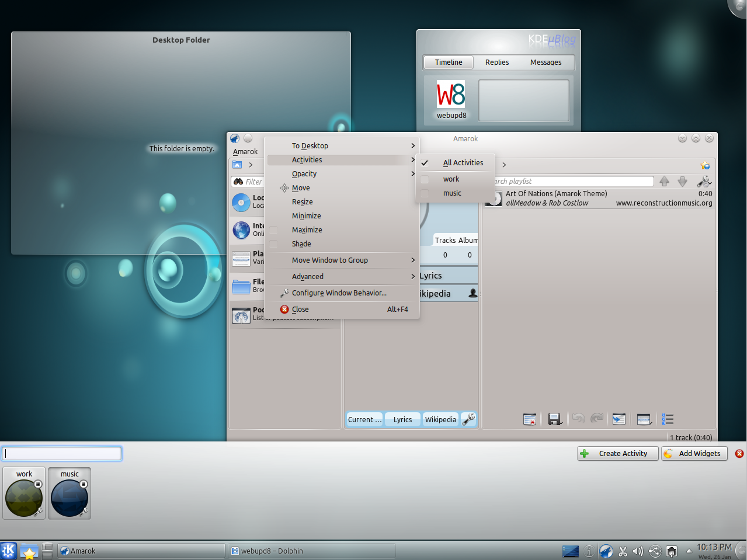Click the breadcrumb chevron next to home icon
Screen dimensions: 747x560
(x=251, y=165)
